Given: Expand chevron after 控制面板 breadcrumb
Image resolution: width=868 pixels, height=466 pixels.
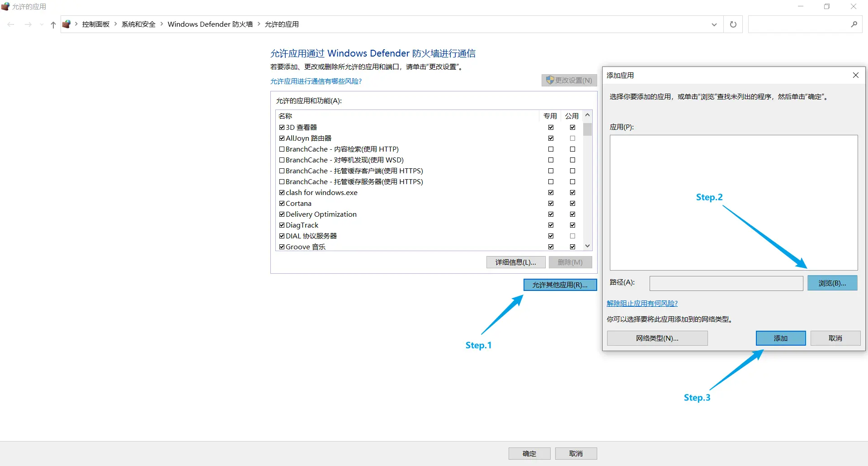Looking at the screenshot, I should (116, 24).
